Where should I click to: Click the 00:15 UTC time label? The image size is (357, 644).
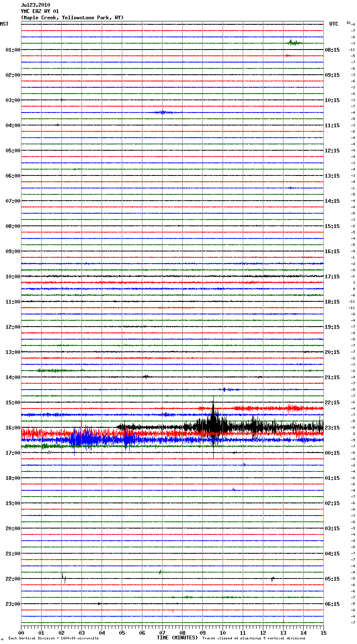[x=332, y=453]
